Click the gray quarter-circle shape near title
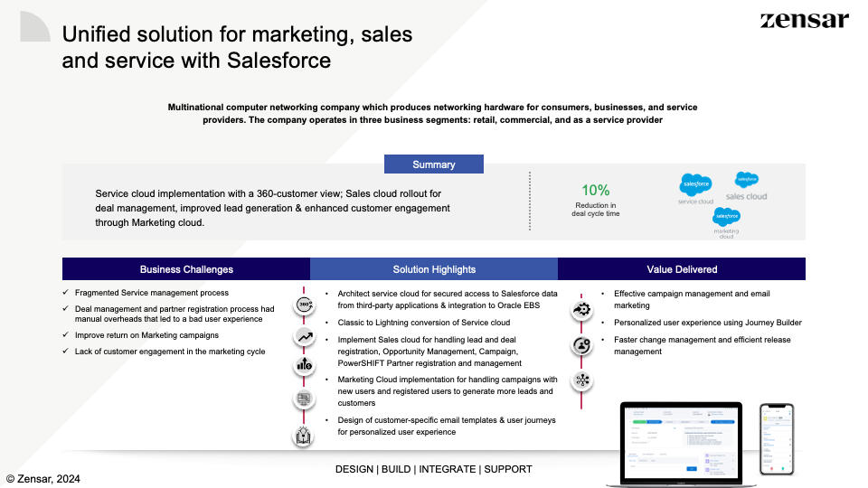 pos(35,26)
